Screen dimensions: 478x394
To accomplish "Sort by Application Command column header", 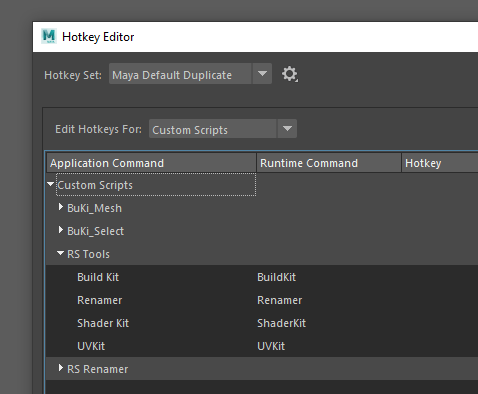I will pos(151,163).
